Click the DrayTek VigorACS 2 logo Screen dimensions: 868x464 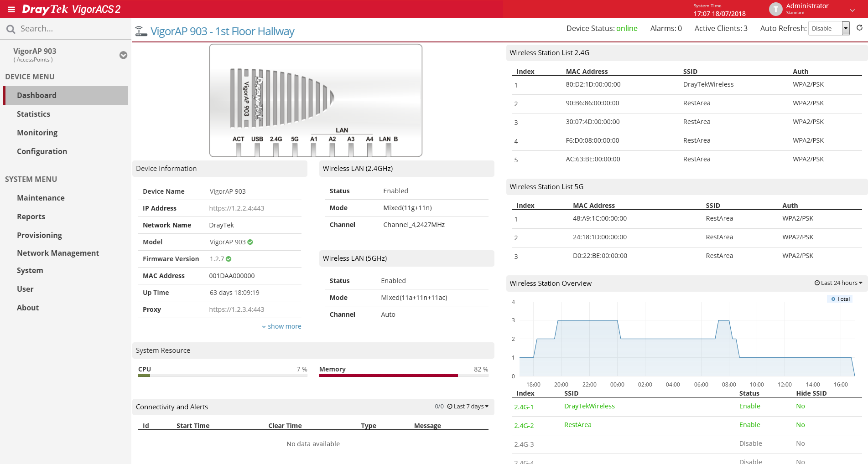72,9
